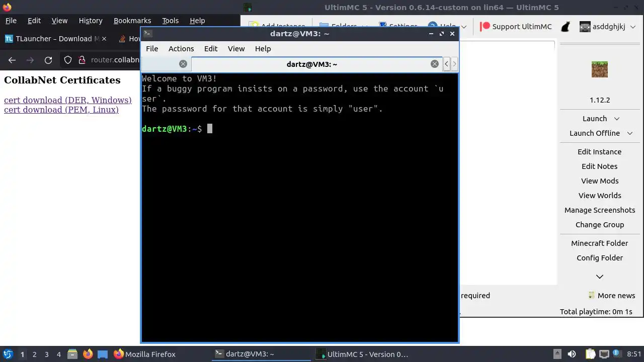644x362 pixels.
Task: Open Firefox Bookmarks menu
Action: [x=132, y=21]
